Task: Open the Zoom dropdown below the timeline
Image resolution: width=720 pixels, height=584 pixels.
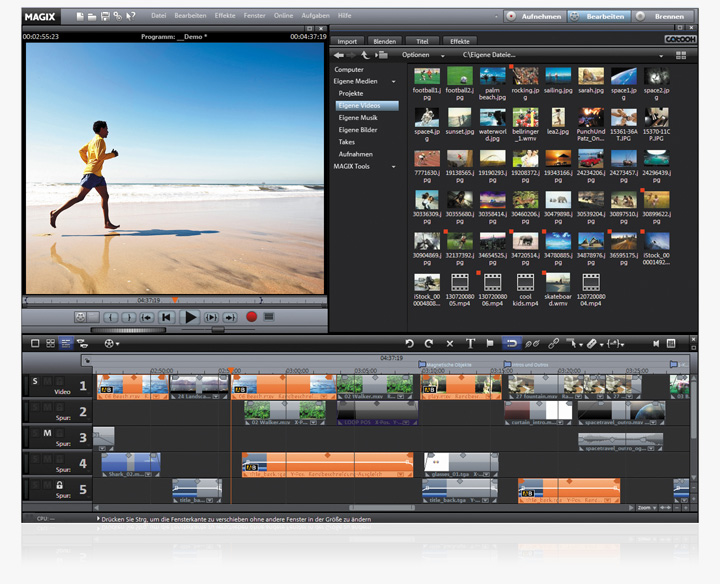Action: pyautogui.click(x=647, y=508)
